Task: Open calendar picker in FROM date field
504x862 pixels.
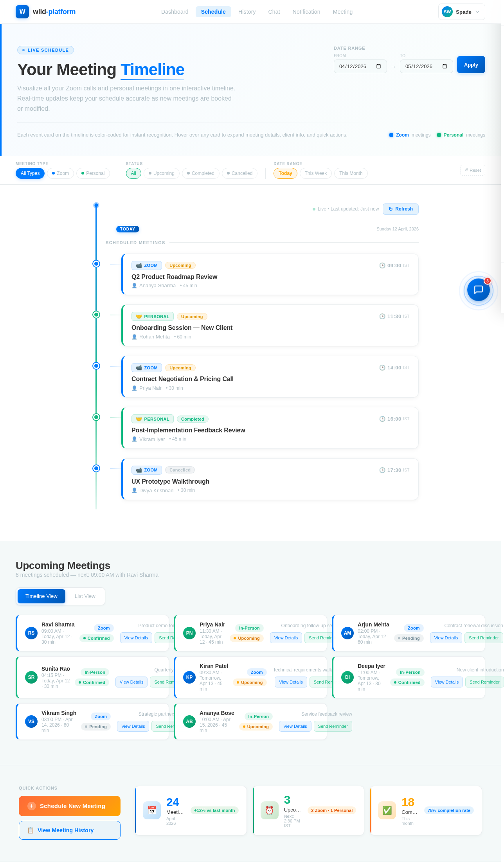Action: (378, 66)
